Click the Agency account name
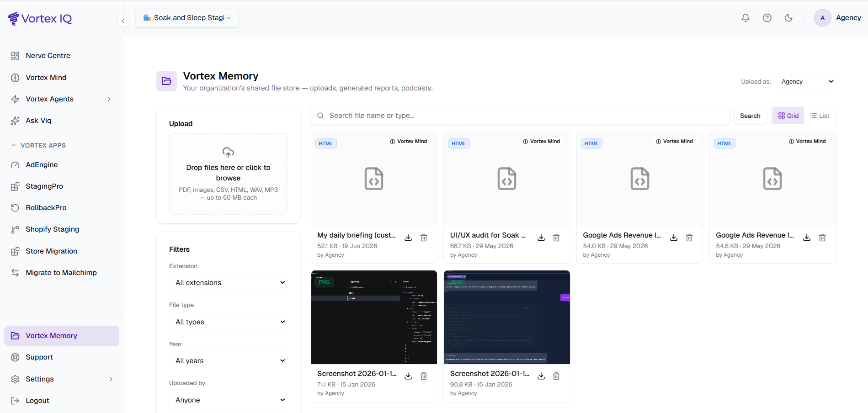The height and width of the screenshot is (413, 868). tap(848, 18)
